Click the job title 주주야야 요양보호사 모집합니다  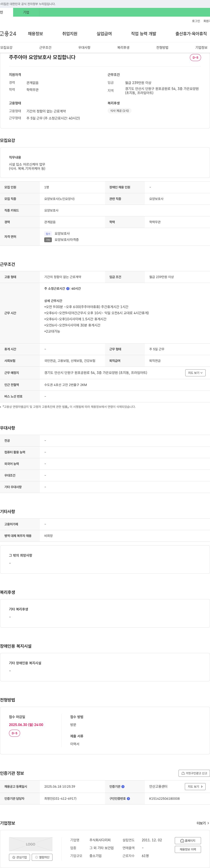(x=42, y=57)
